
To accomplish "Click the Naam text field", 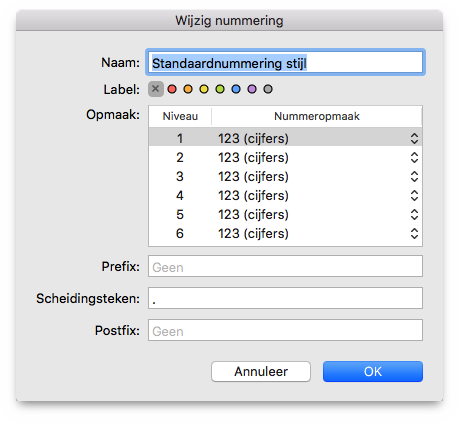I will click(285, 62).
